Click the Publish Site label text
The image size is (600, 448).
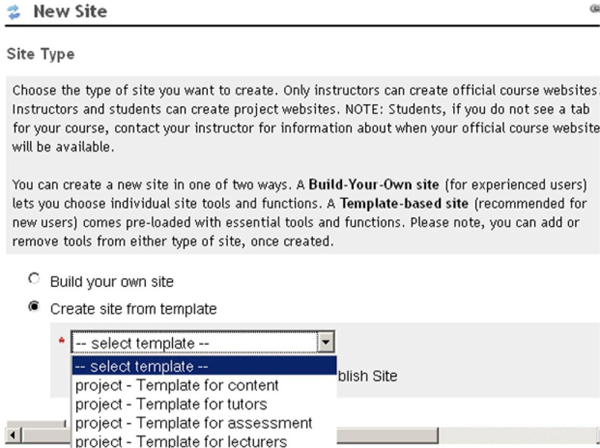pyautogui.click(x=368, y=376)
